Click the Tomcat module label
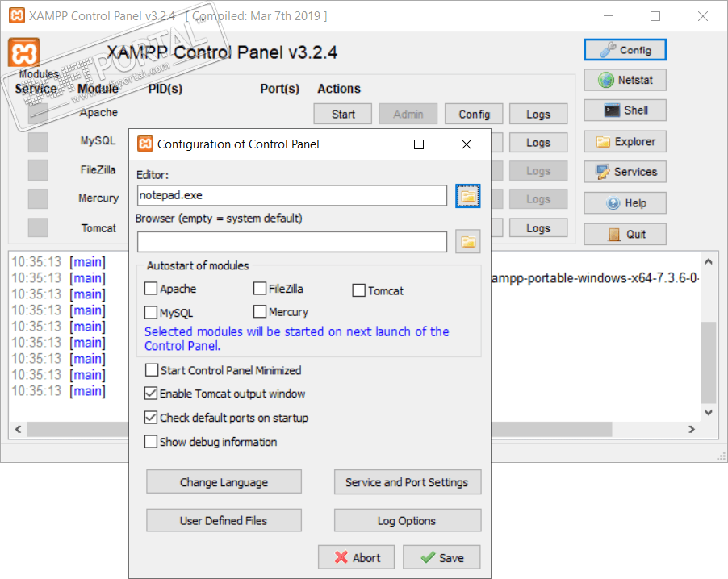The width and height of the screenshot is (728, 579). tap(98, 228)
